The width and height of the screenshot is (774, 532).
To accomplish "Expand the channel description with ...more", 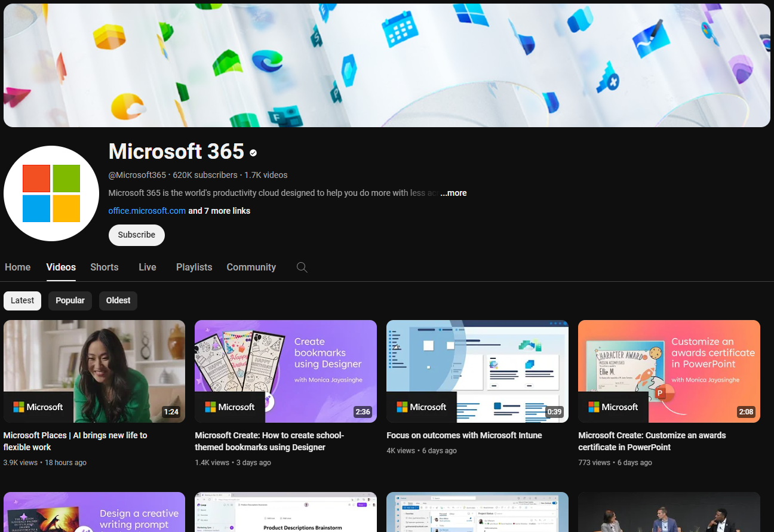I will pos(453,193).
